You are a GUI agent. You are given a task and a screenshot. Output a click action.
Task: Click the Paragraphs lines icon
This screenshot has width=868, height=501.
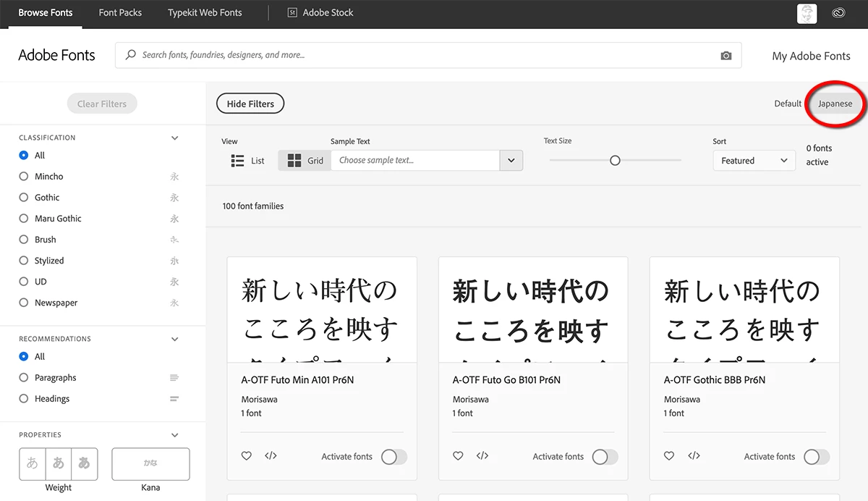pyautogui.click(x=174, y=378)
